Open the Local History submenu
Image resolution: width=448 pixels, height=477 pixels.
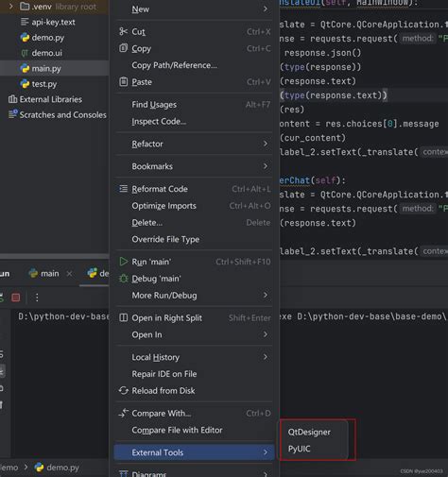point(194,357)
